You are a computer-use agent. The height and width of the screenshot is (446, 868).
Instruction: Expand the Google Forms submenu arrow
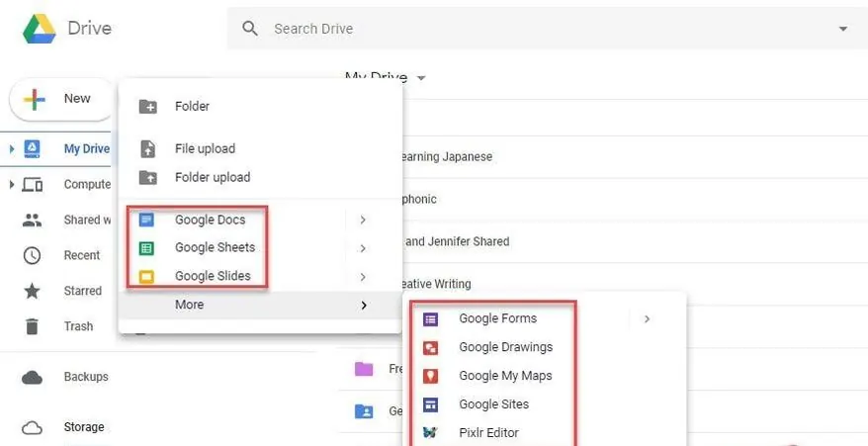coord(647,319)
